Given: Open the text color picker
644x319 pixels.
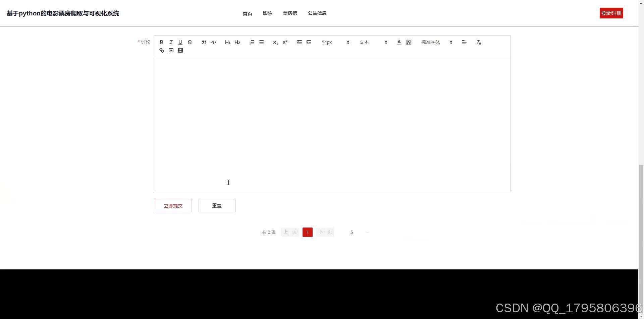Looking at the screenshot, I should pos(399,42).
